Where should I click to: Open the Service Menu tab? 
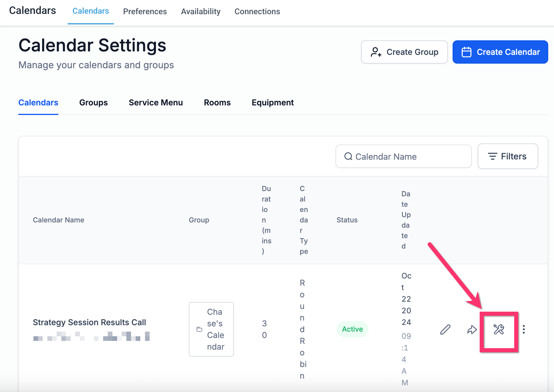[x=156, y=103]
